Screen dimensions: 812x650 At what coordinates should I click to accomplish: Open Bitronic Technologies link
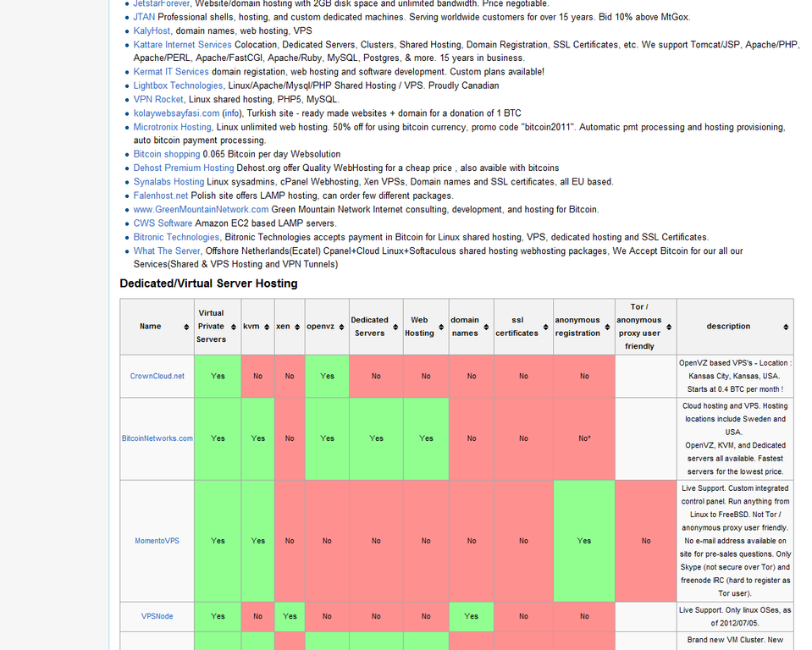(177, 238)
